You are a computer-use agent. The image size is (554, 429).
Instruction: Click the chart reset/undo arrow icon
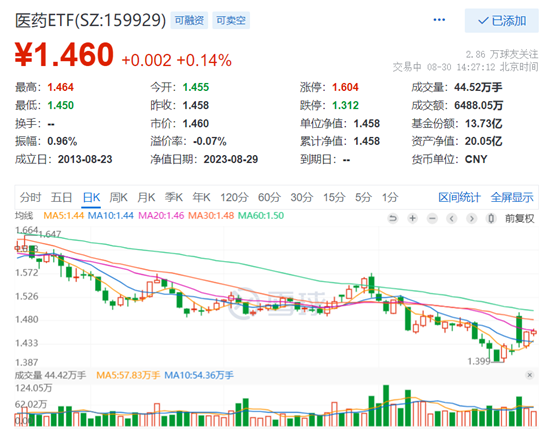click(x=393, y=219)
